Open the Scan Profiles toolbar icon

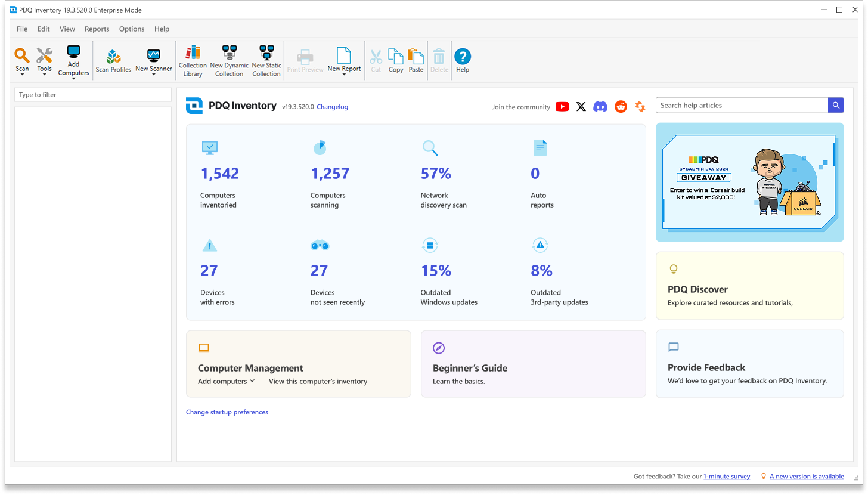[x=113, y=61]
